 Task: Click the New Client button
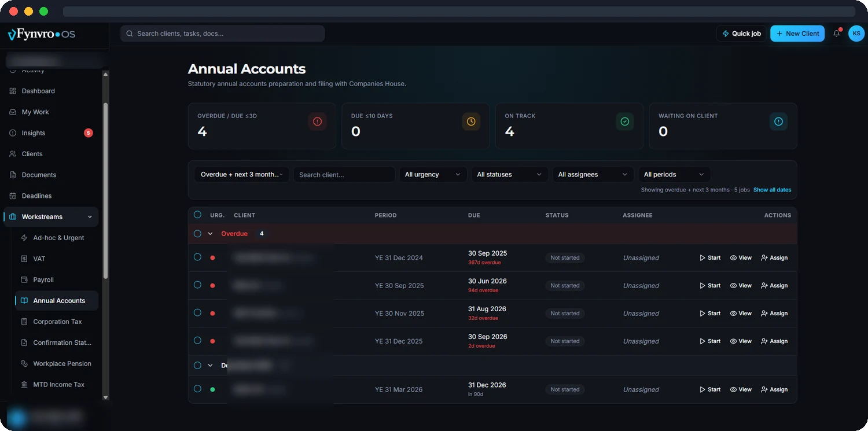(x=797, y=34)
